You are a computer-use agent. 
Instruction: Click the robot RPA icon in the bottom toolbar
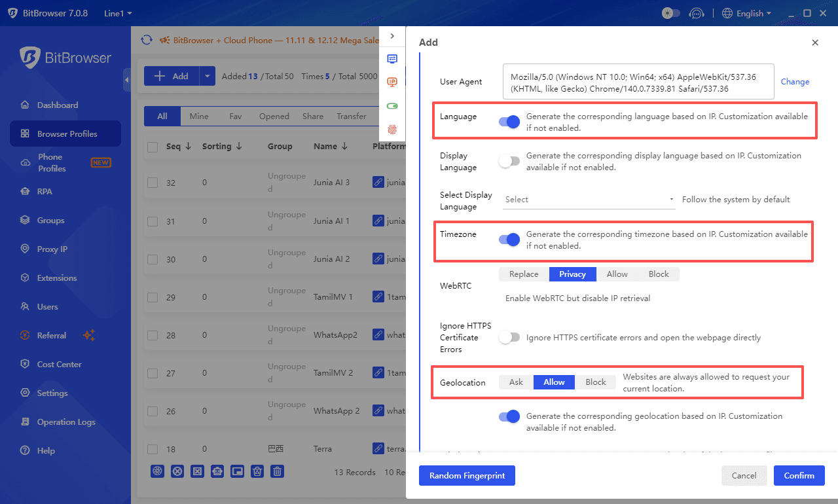pos(217,471)
